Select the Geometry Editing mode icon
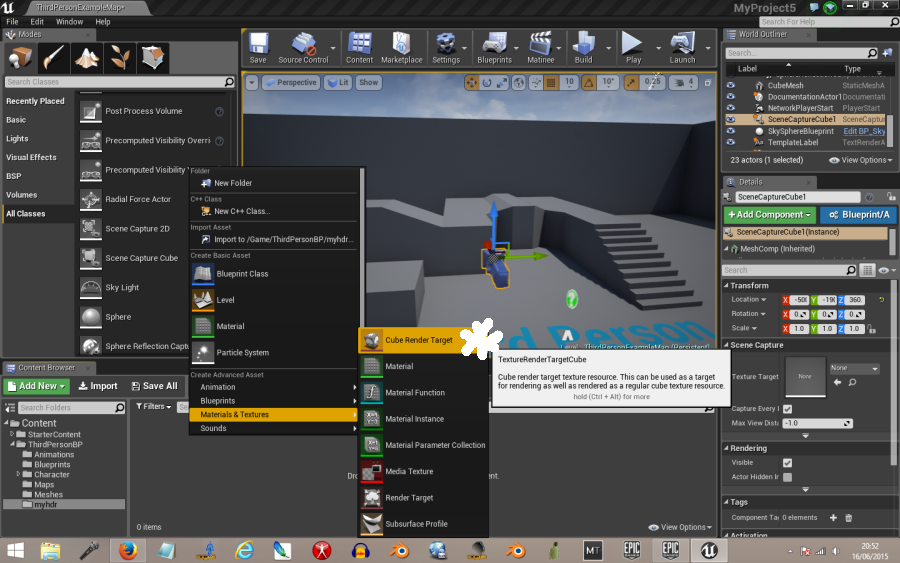 [153, 57]
